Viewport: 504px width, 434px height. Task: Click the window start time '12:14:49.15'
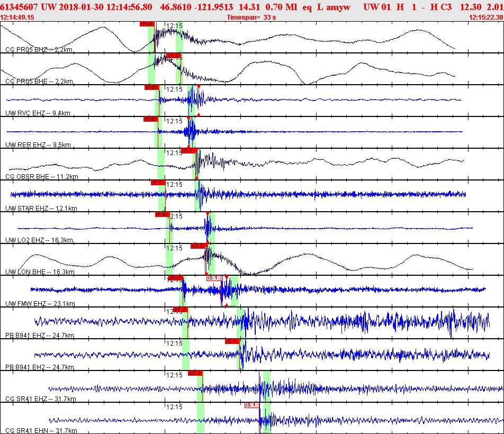coord(17,17)
